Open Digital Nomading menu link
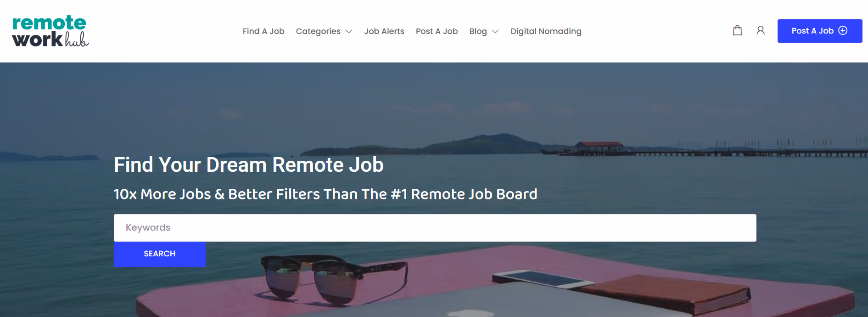The height and width of the screenshot is (317, 868). (x=546, y=31)
